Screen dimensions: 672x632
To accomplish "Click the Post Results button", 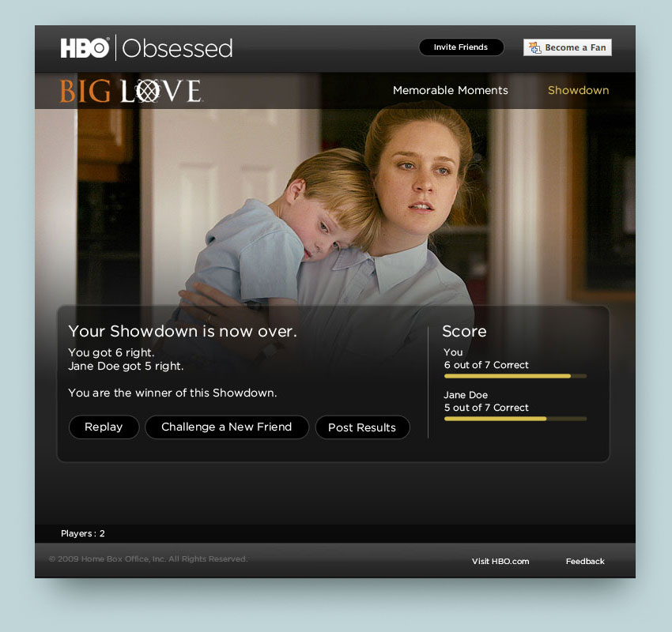I will click(363, 427).
